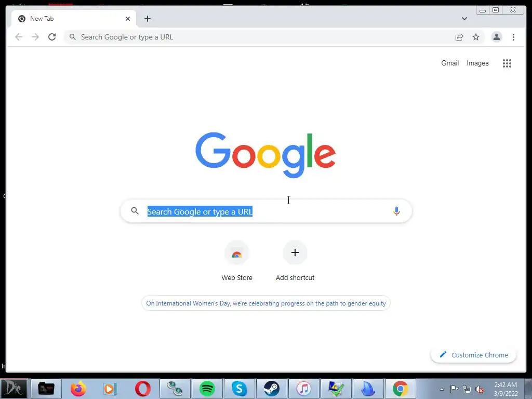Click the forward navigation arrow

click(x=35, y=37)
